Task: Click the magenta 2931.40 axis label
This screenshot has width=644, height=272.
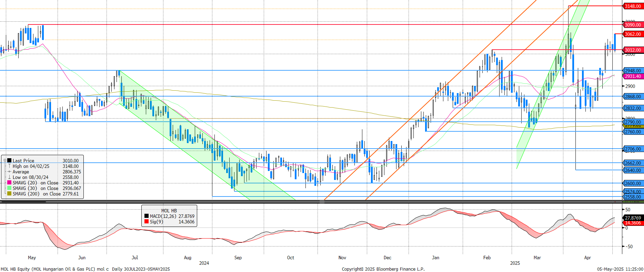Action: pos(633,76)
